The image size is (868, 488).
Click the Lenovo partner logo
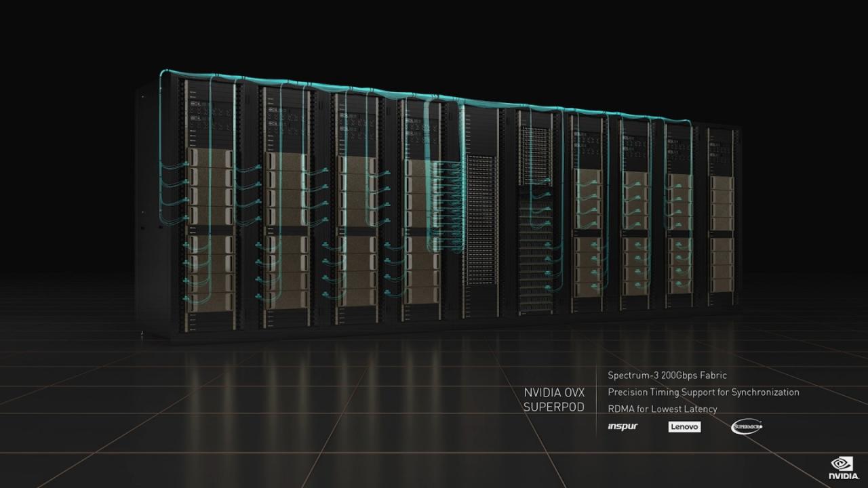click(x=684, y=427)
